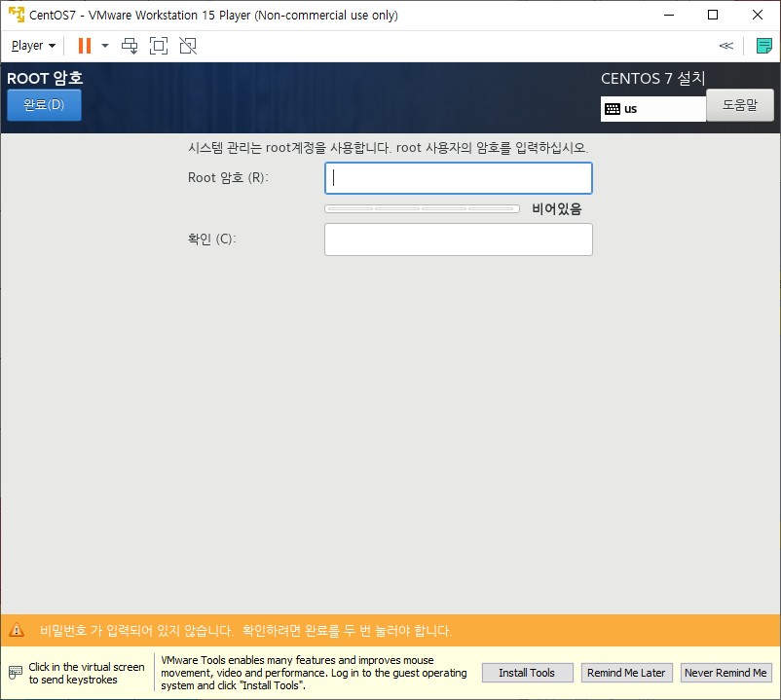781x700 pixels.
Task: Pause the virtual machine
Action: point(85,46)
